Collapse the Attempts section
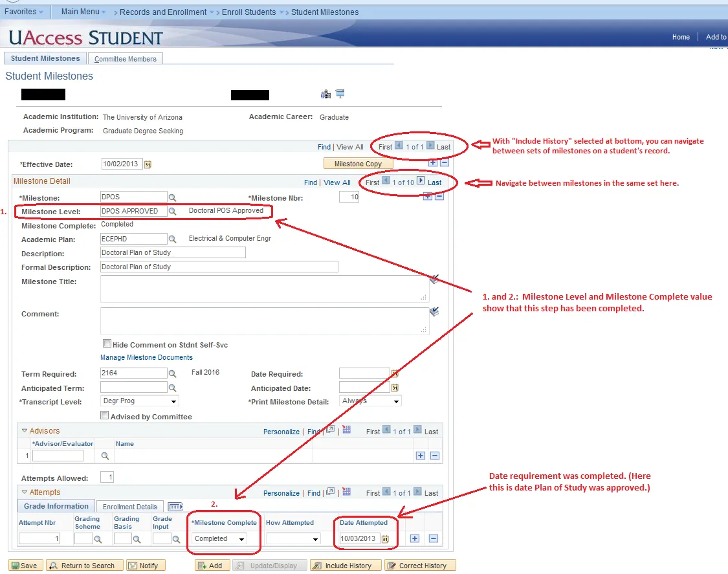The width and height of the screenshot is (728, 574). 25,492
